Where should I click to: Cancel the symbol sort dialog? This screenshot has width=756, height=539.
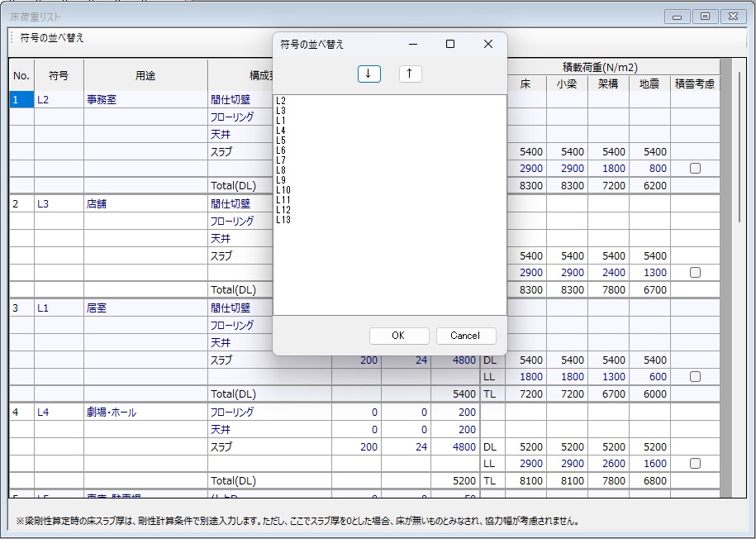coord(466,336)
